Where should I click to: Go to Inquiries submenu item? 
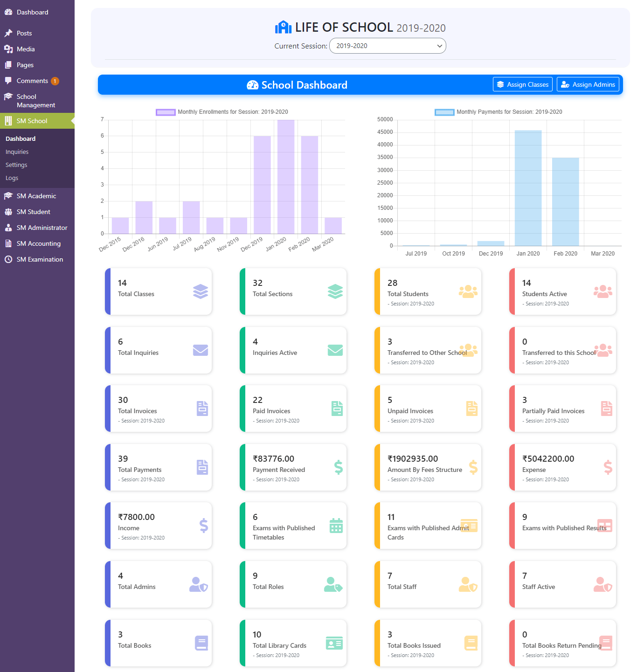click(x=17, y=152)
